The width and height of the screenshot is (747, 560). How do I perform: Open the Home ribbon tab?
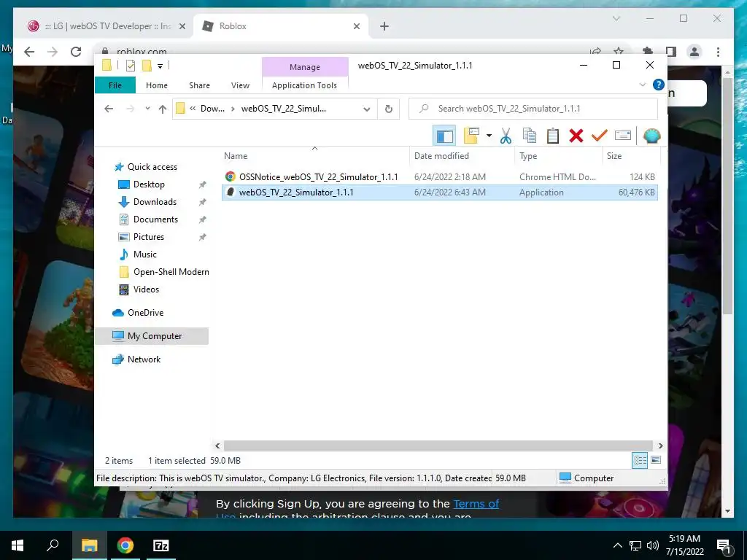[157, 85]
